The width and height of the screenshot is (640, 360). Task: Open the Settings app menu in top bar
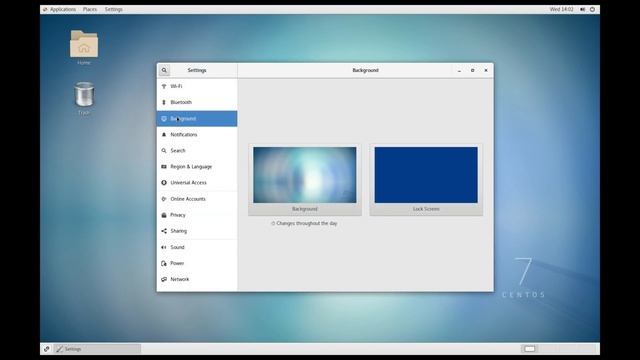point(113,9)
